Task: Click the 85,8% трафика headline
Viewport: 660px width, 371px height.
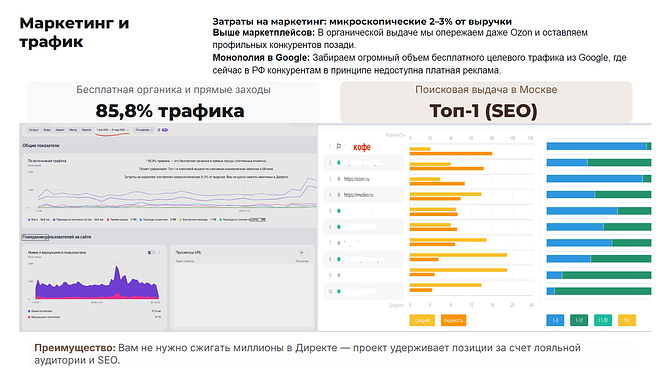Action: coord(170,111)
